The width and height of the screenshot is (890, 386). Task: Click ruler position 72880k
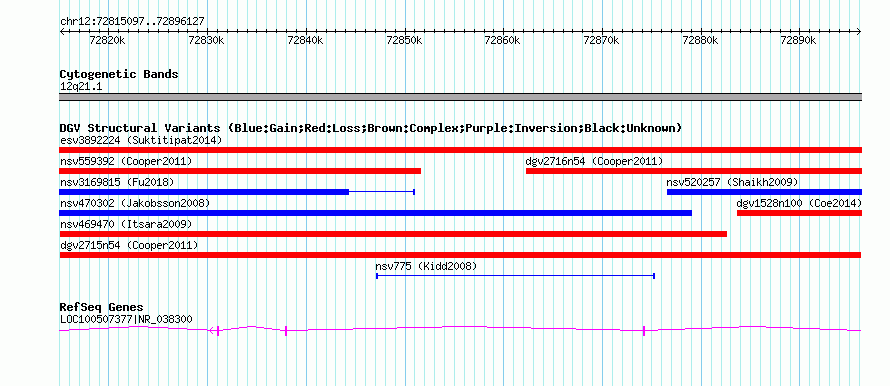click(x=700, y=40)
